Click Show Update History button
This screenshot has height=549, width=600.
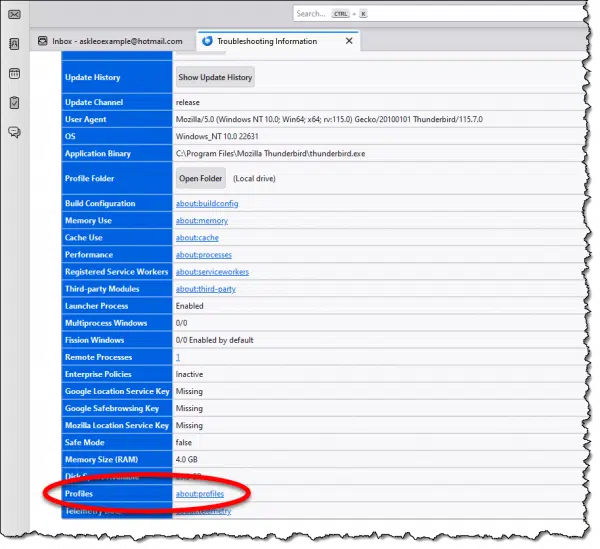point(215,77)
